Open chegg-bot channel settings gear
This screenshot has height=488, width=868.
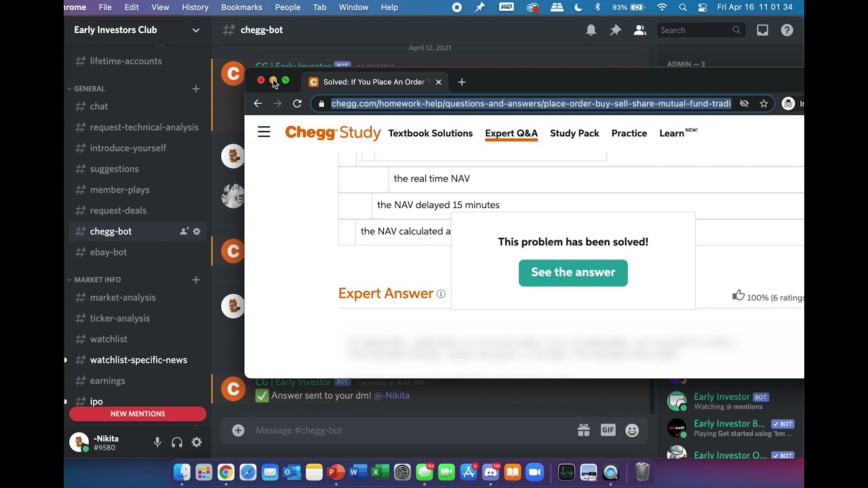(x=197, y=231)
